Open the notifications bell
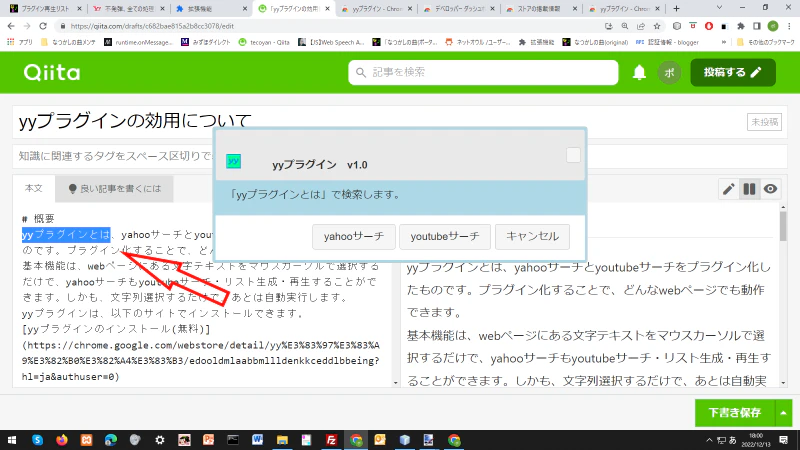The image size is (800, 450). 639,72
